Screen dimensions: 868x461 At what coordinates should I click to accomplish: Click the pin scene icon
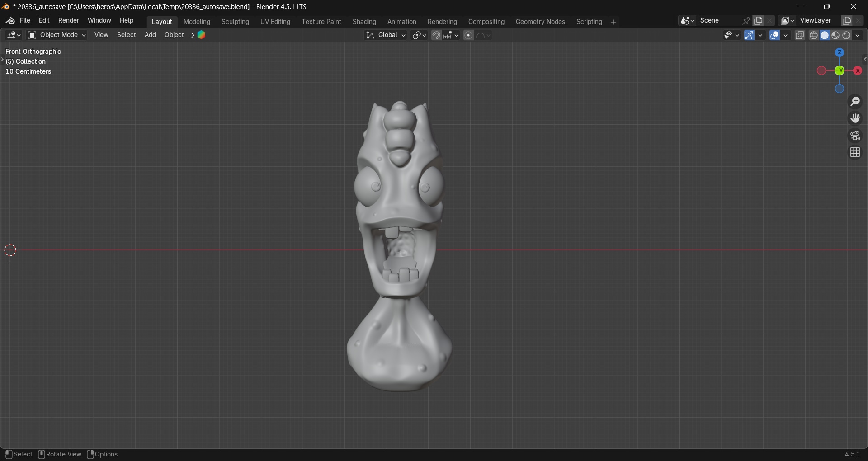746,21
